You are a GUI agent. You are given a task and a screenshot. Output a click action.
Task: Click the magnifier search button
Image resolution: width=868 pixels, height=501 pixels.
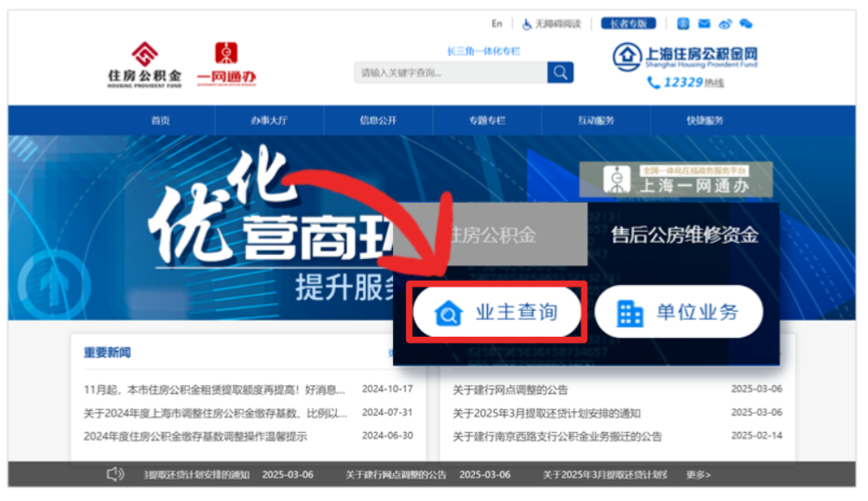coord(560,73)
